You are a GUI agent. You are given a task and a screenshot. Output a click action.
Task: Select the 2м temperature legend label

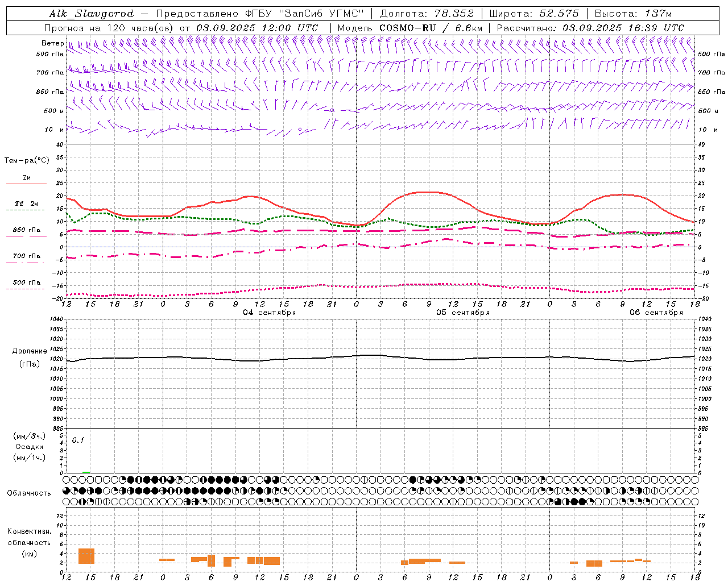[x=27, y=178]
